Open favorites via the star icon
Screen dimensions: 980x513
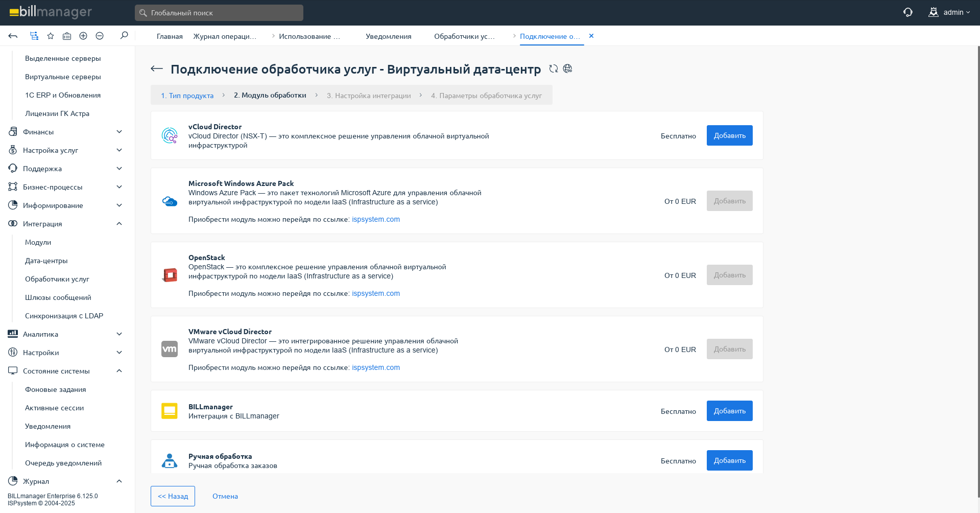click(51, 36)
